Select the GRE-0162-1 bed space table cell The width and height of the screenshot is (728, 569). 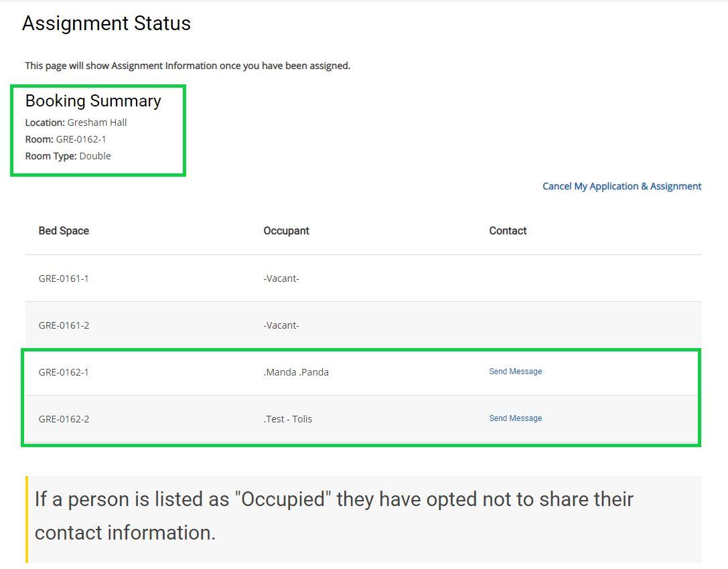coord(64,372)
